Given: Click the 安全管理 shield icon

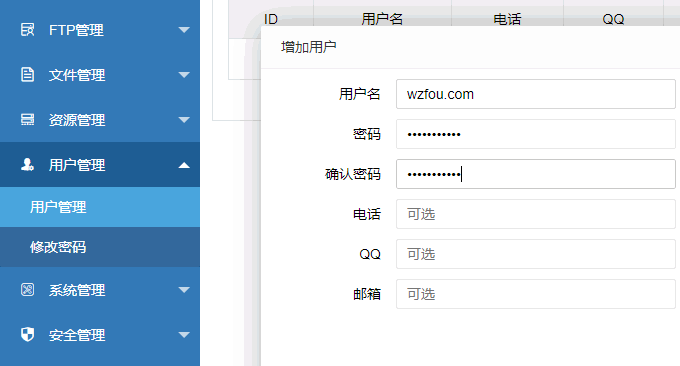Looking at the screenshot, I should point(27,334).
